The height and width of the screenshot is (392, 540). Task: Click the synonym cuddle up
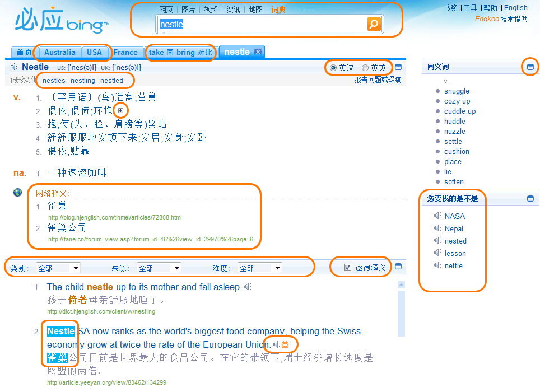click(460, 111)
